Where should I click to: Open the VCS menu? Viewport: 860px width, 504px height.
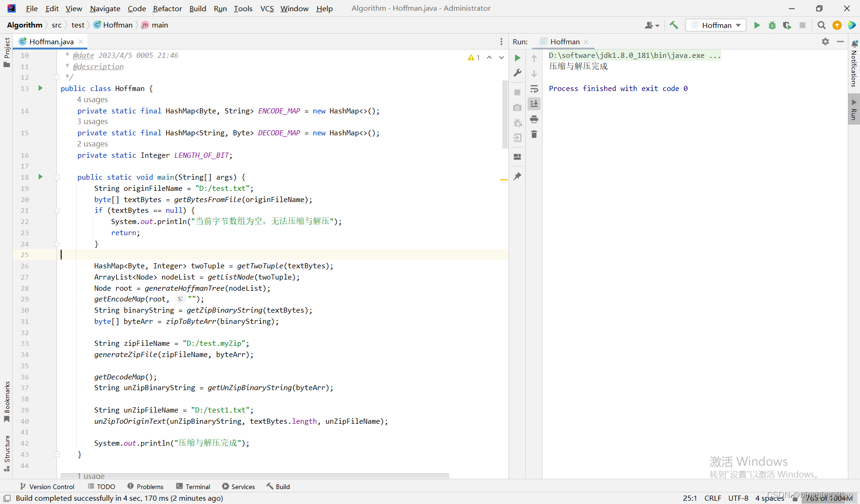[267, 8]
